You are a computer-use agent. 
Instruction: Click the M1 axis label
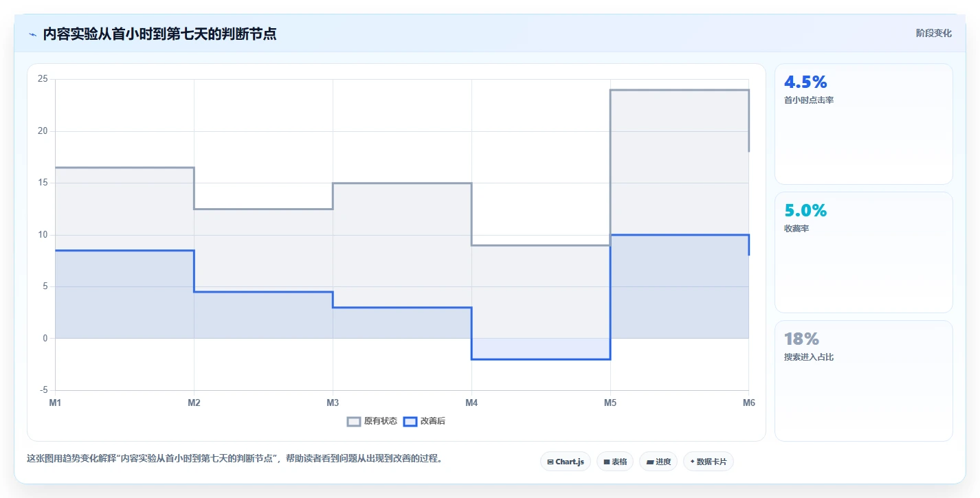55,403
